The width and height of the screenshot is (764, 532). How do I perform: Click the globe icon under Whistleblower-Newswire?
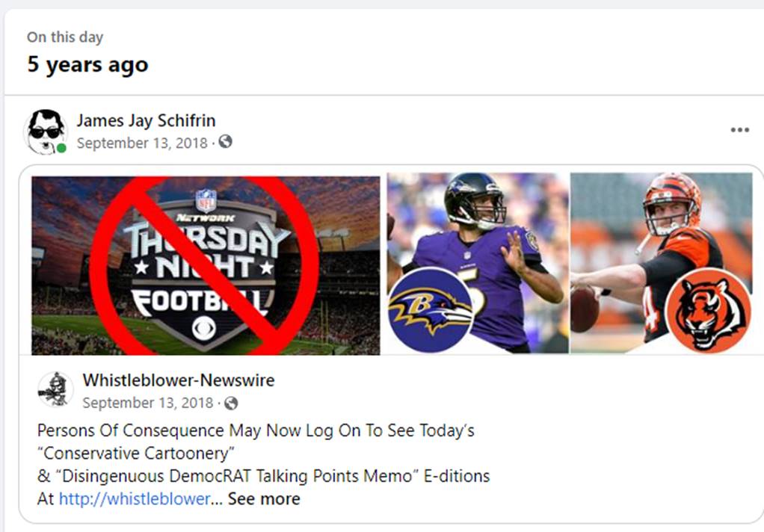(x=231, y=403)
